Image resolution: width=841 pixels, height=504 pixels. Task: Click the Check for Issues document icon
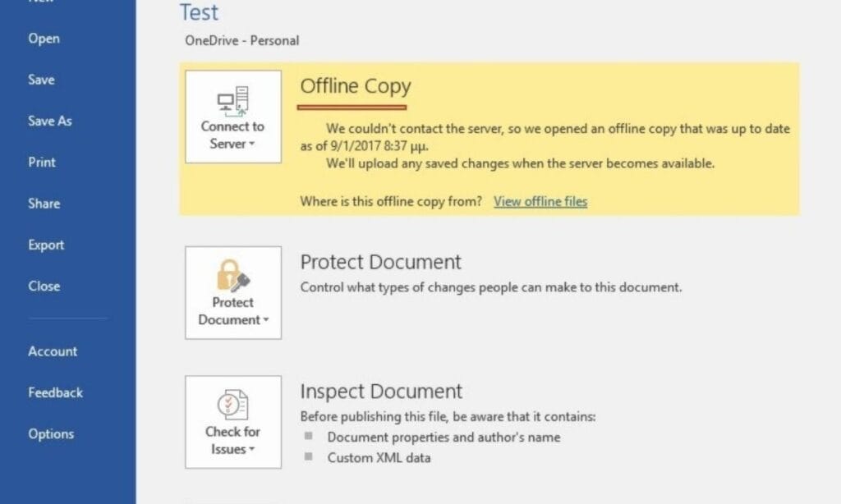click(x=232, y=405)
